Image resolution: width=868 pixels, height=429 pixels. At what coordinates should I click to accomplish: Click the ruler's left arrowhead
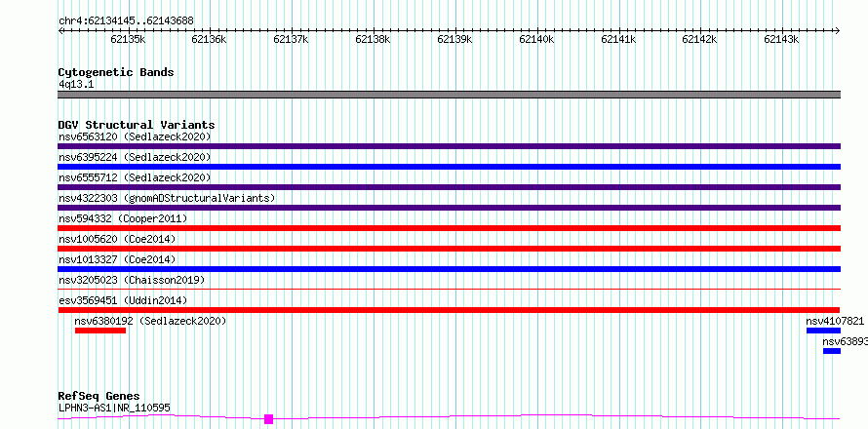(60, 30)
